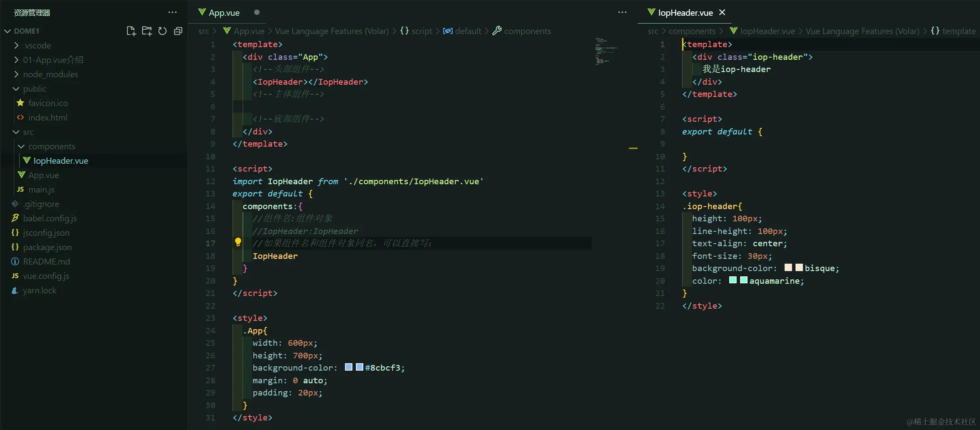Click the git icon beside .gitignore
The height and width of the screenshot is (430, 980).
(x=15, y=204)
